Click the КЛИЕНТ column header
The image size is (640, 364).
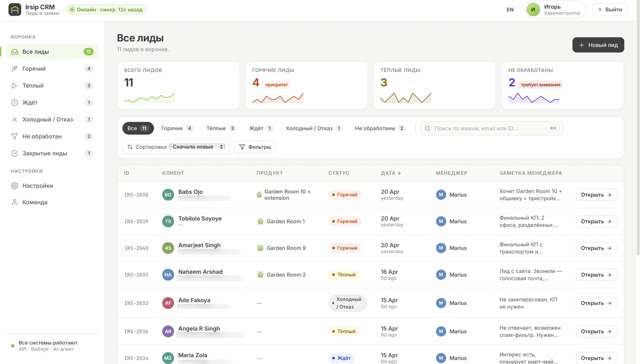point(173,173)
